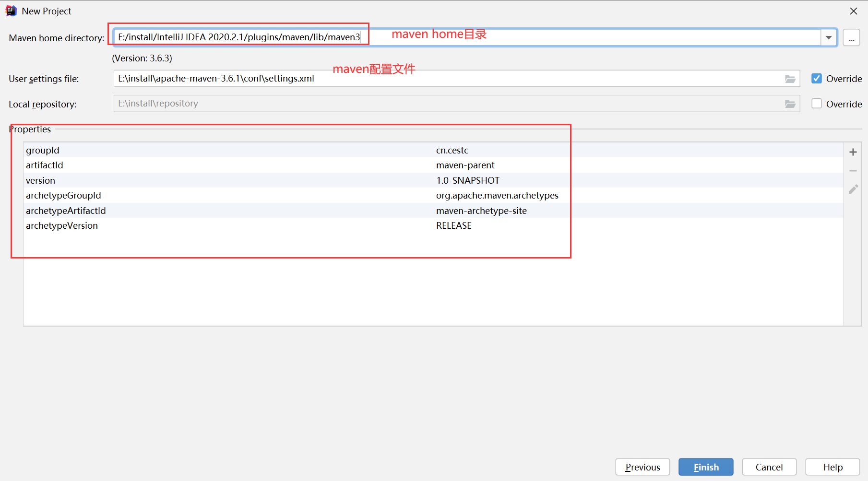Click the Local repository path field
Screen dimensions: 868x481
click(456, 104)
